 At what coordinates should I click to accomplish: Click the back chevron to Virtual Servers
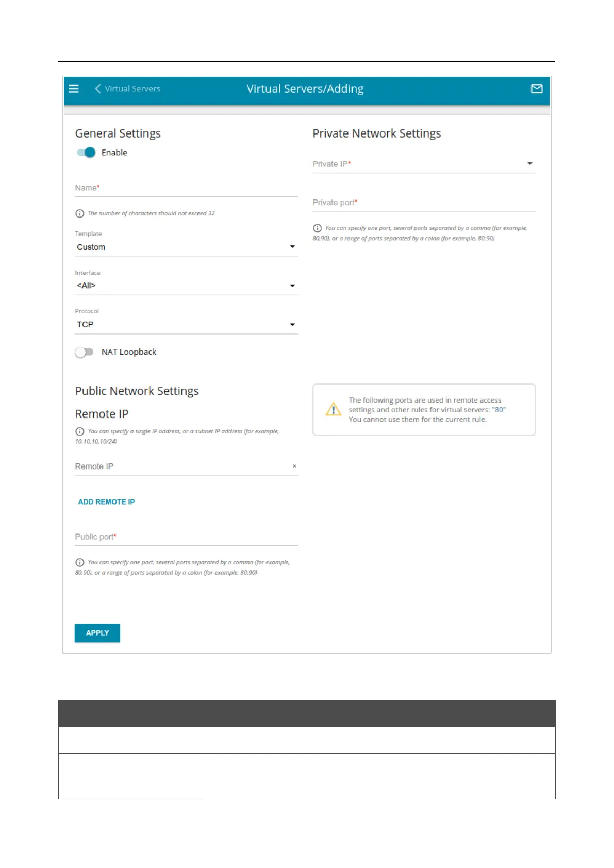(97, 89)
